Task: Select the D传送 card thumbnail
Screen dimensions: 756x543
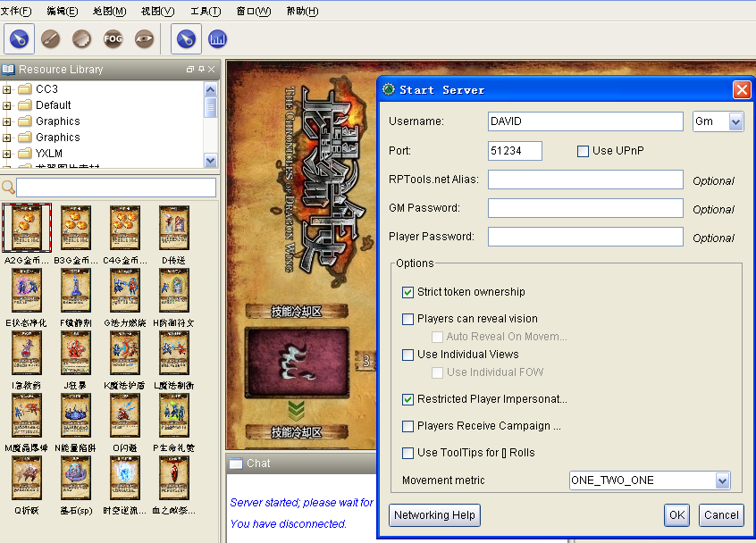Action: pyautogui.click(x=174, y=228)
